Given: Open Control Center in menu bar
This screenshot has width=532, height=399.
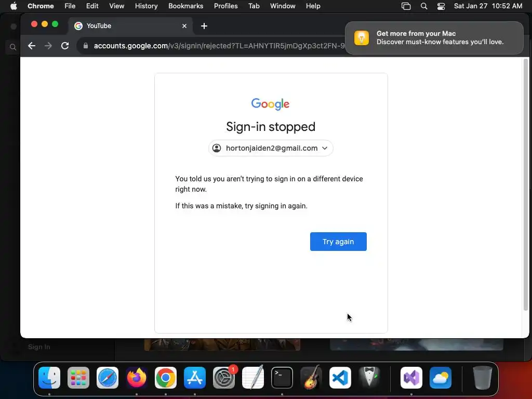Looking at the screenshot, I should coord(441,6).
